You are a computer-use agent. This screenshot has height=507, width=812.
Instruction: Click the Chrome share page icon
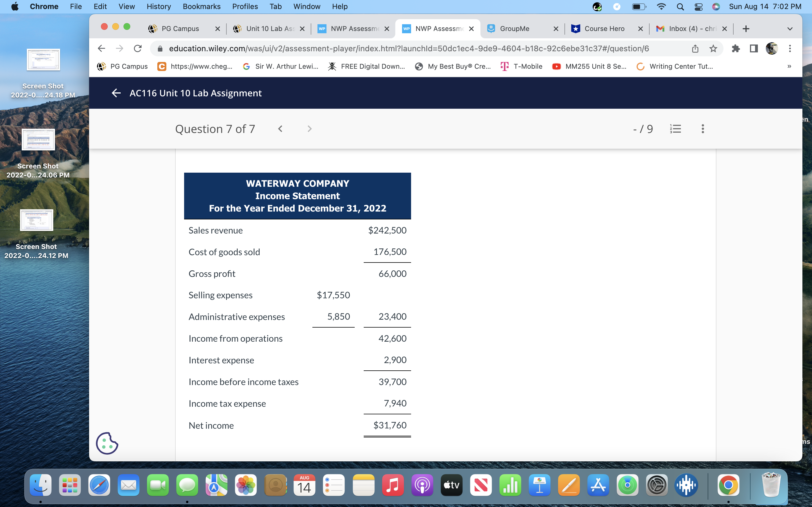pyautogui.click(x=695, y=49)
